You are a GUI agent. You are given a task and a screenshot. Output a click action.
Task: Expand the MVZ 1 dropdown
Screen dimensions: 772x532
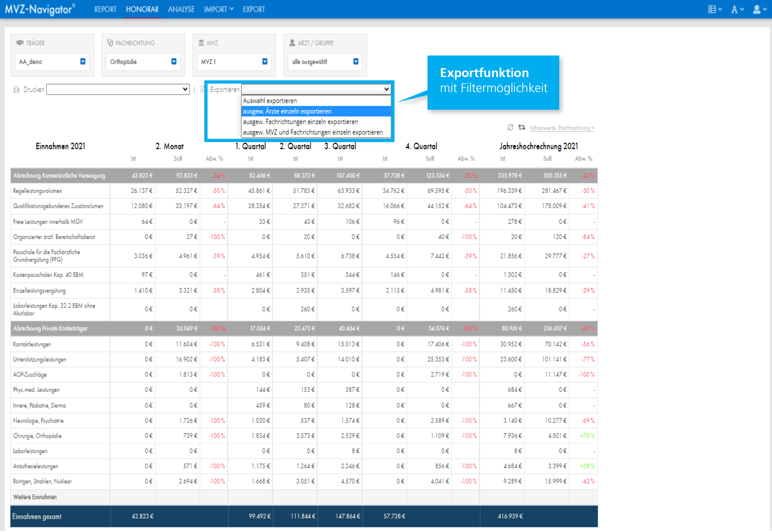click(234, 62)
